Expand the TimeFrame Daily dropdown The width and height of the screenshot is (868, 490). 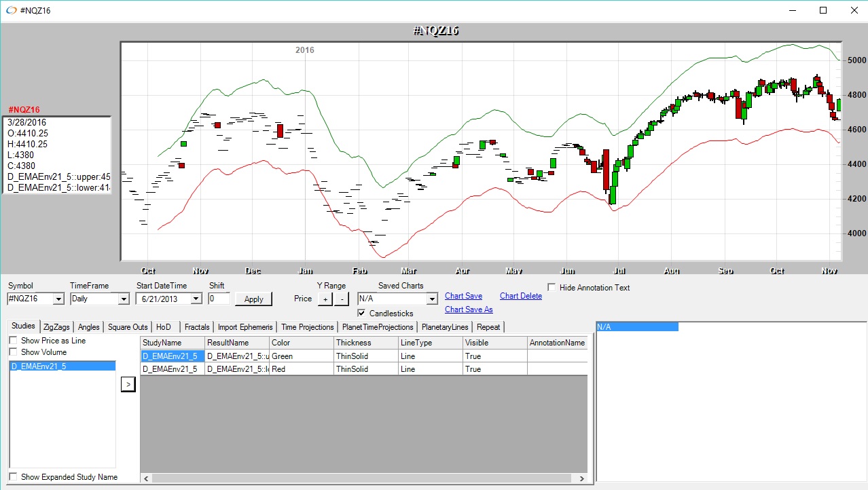(x=123, y=299)
